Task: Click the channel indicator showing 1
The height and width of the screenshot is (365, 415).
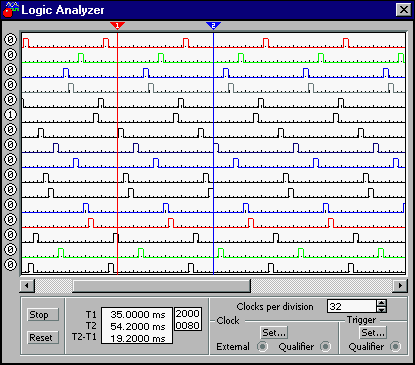Action: (x=10, y=115)
